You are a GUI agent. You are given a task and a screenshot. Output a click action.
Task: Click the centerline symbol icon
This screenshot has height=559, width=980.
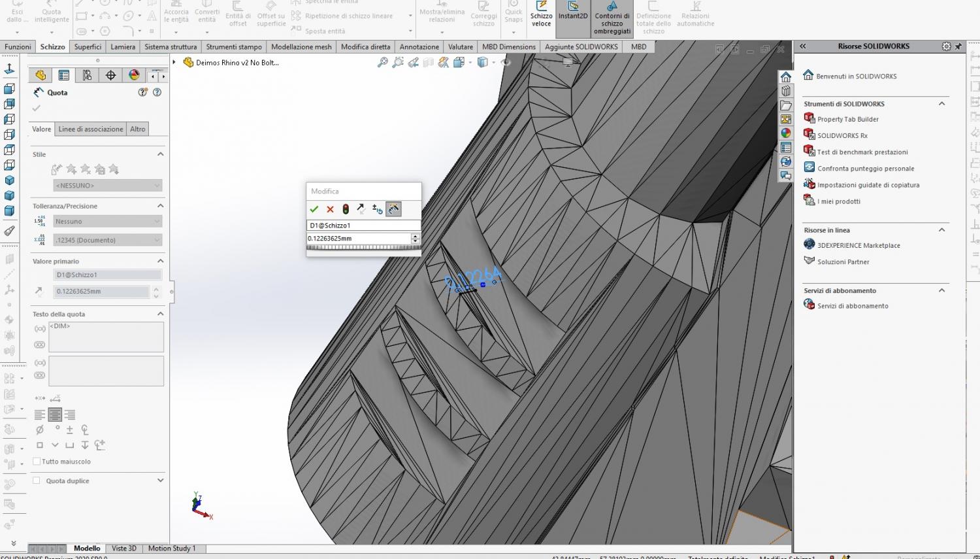(x=85, y=430)
